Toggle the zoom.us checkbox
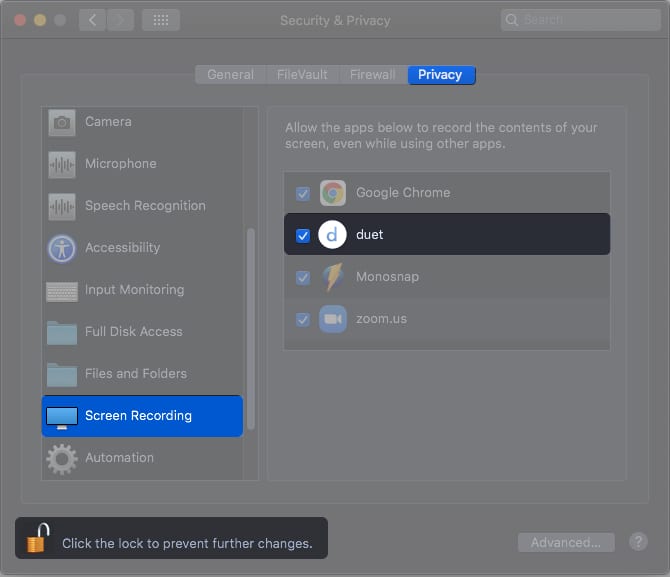Viewport: 670px width, 577px height. click(303, 320)
